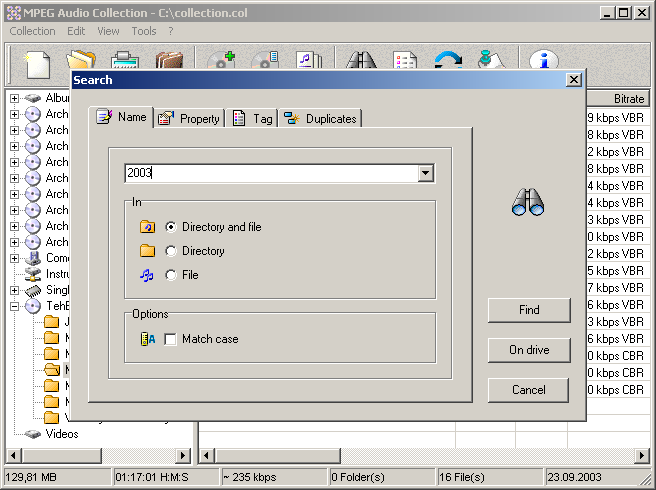Click the blue music note icon beside File
The width and height of the screenshot is (656, 490).
point(146,275)
